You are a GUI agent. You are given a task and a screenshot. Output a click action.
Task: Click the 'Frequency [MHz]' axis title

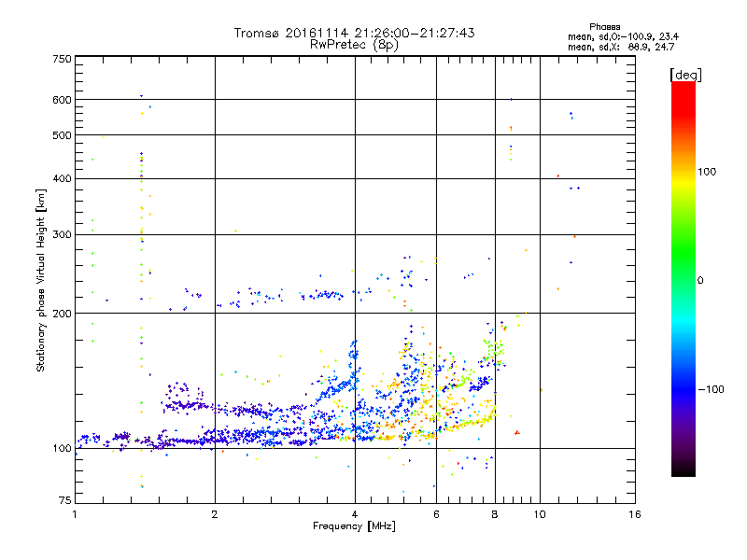354,526
